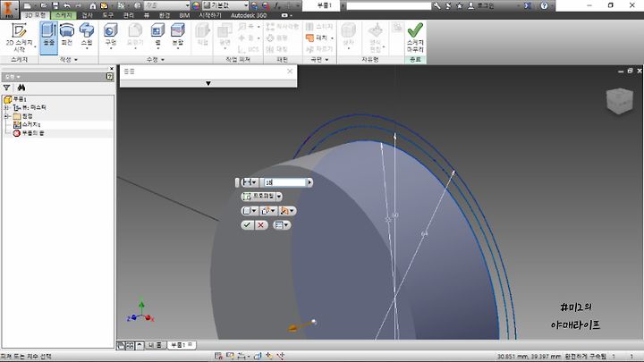The width and height of the screenshot is (644, 362).
Task: Select the Hole (구멍) tool
Action: click(x=111, y=35)
